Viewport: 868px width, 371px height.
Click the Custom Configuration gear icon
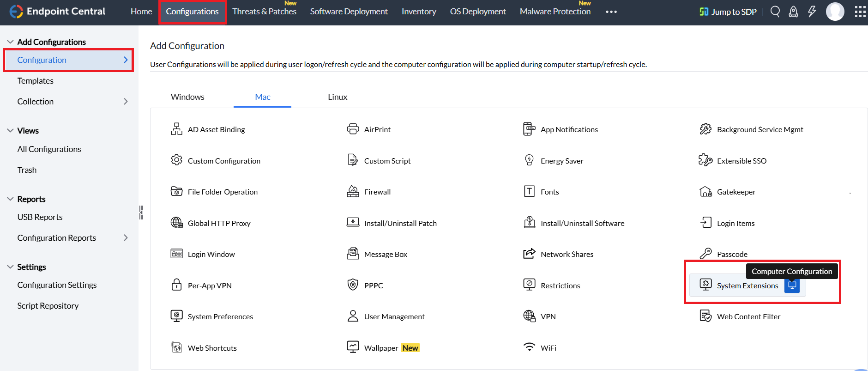(176, 160)
